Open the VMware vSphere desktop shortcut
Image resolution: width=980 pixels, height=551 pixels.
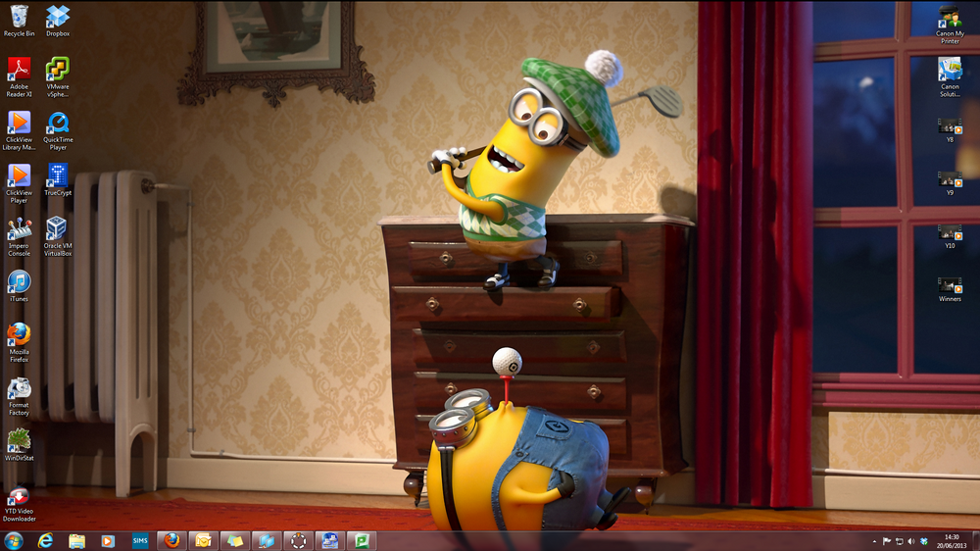coord(58,76)
